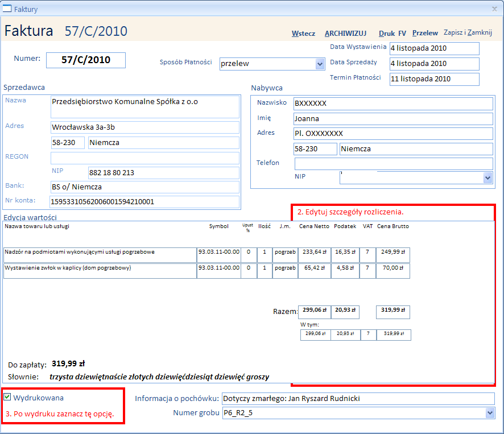Click the Sprzedawca Nazwa field
Screen dimensions: 504x434
[145, 107]
